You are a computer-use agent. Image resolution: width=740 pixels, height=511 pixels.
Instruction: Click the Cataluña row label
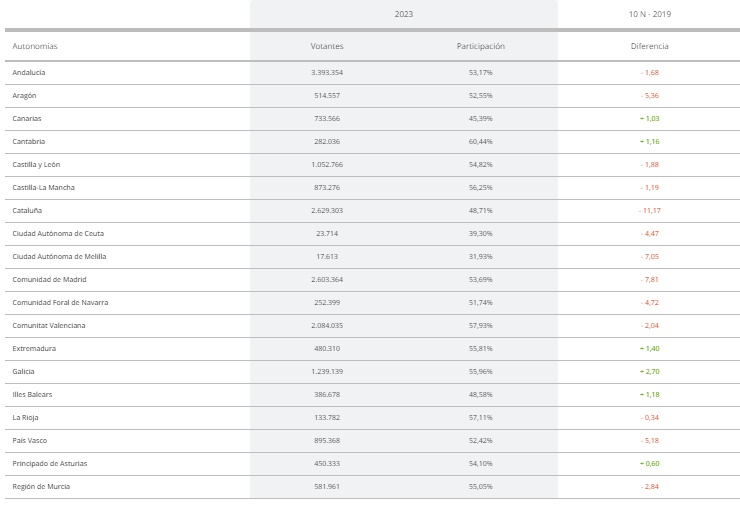(x=27, y=210)
